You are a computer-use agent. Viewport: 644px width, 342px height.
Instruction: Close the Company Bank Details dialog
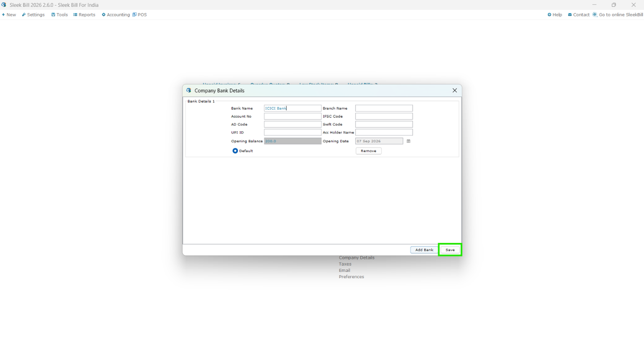pos(455,91)
